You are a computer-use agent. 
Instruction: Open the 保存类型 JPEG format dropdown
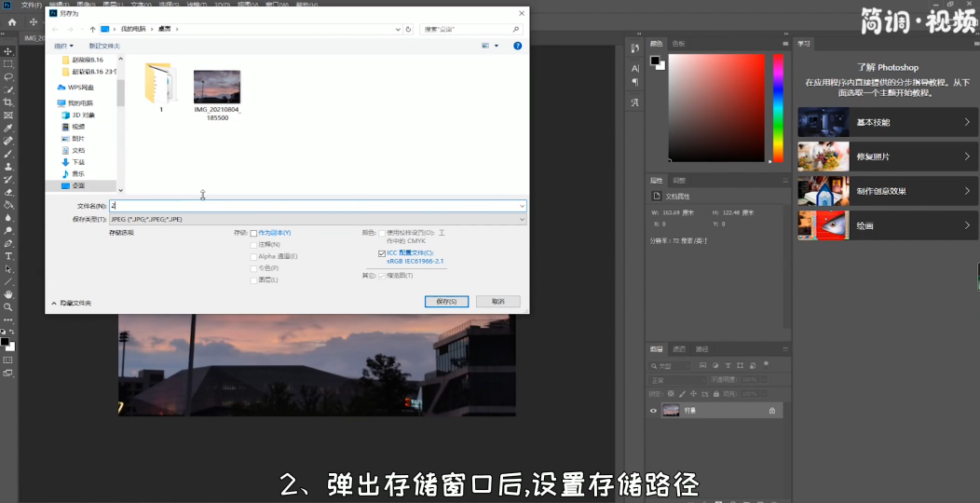pos(317,219)
